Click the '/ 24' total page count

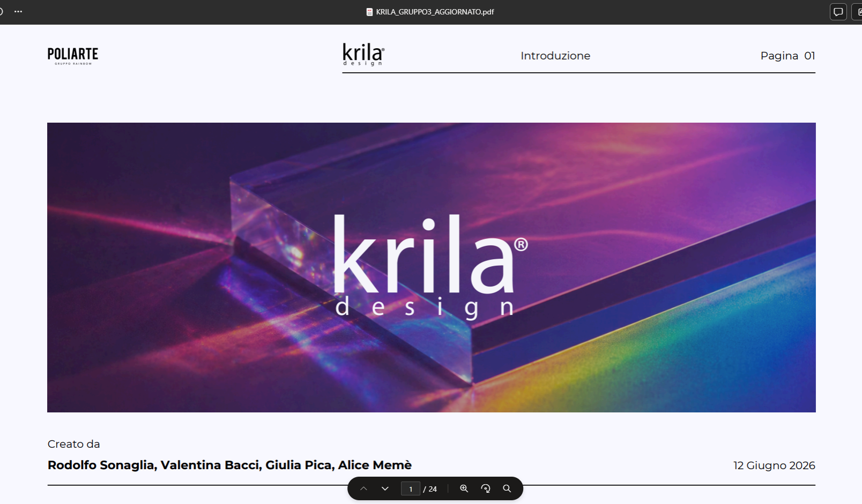430,489
